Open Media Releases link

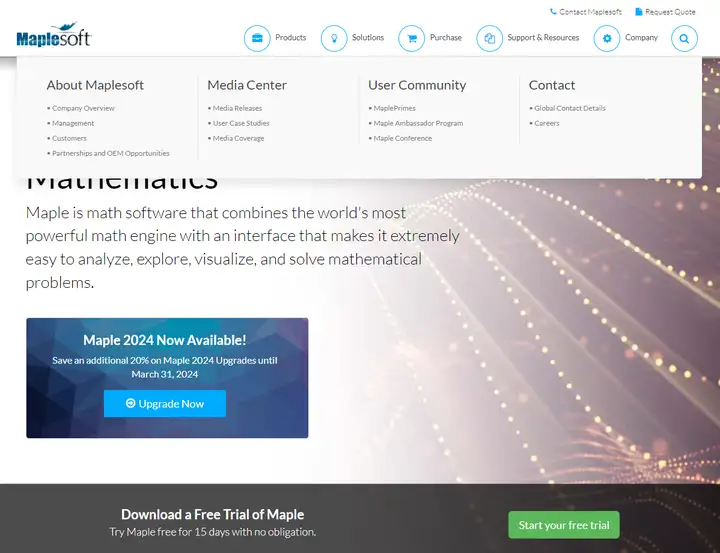pos(237,108)
